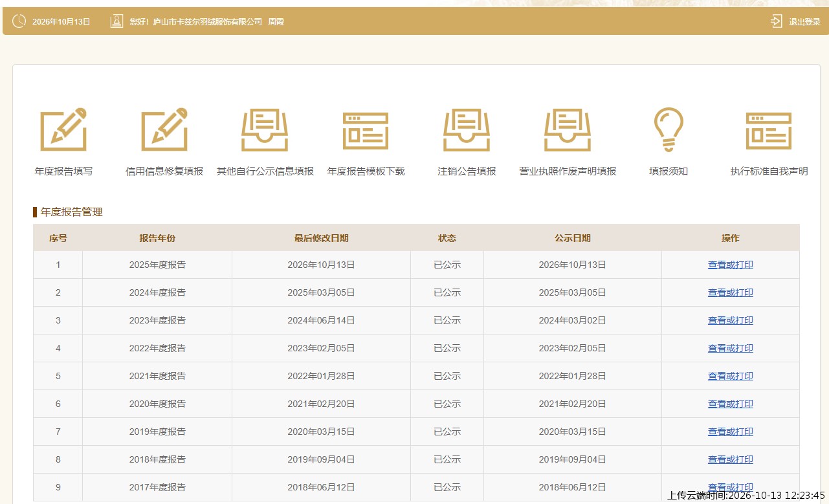The width and height of the screenshot is (829, 504).
Task: Click the 报告年份 column header
Action: 157,238
